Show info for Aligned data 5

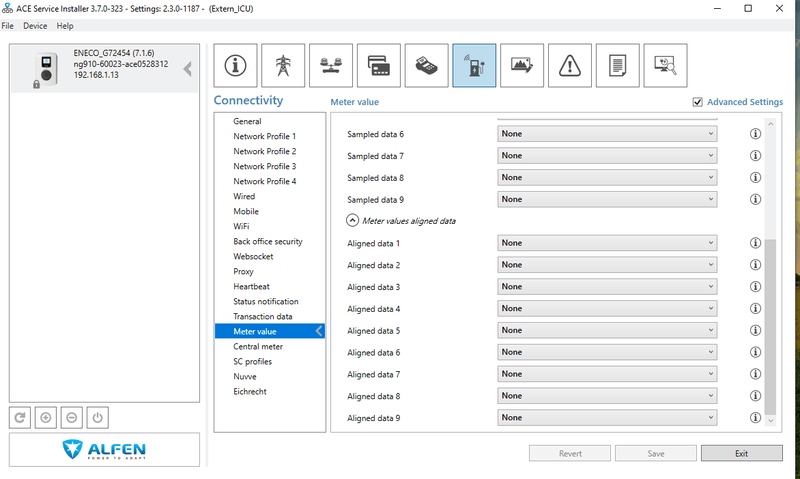(756, 331)
